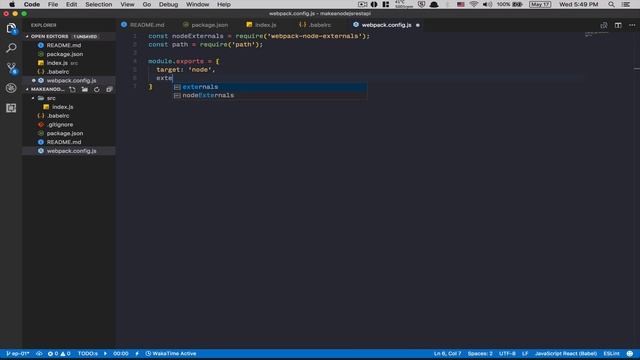Click the New Folder icon in explorer header
Viewport: 640px width, 360px height.
coord(84,89)
